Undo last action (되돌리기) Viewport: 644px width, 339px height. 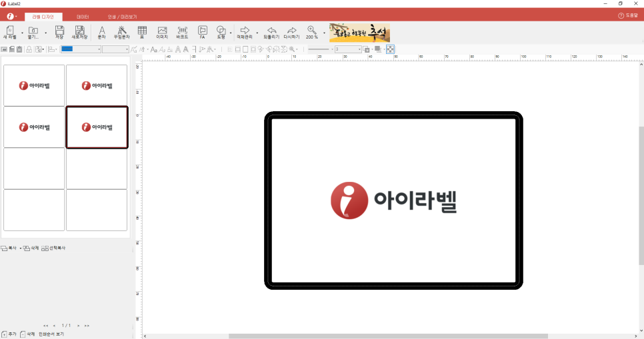[271, 33]
